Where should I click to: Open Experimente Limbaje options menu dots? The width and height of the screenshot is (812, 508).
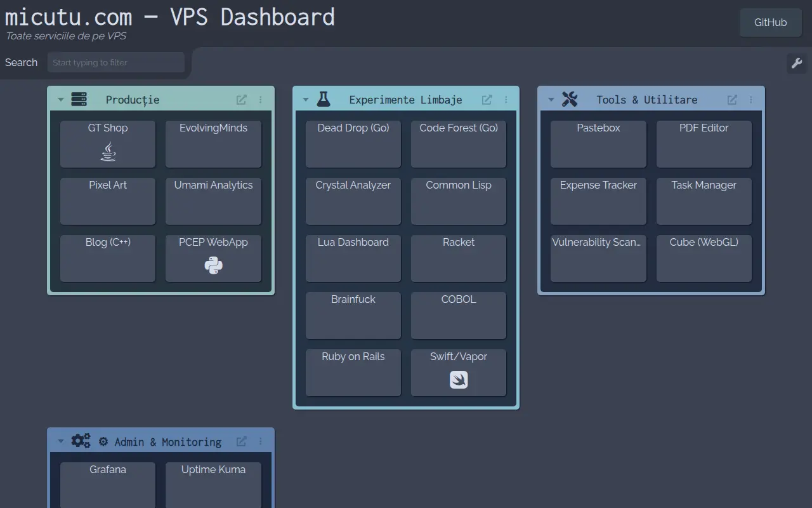(x=506, y=100)
